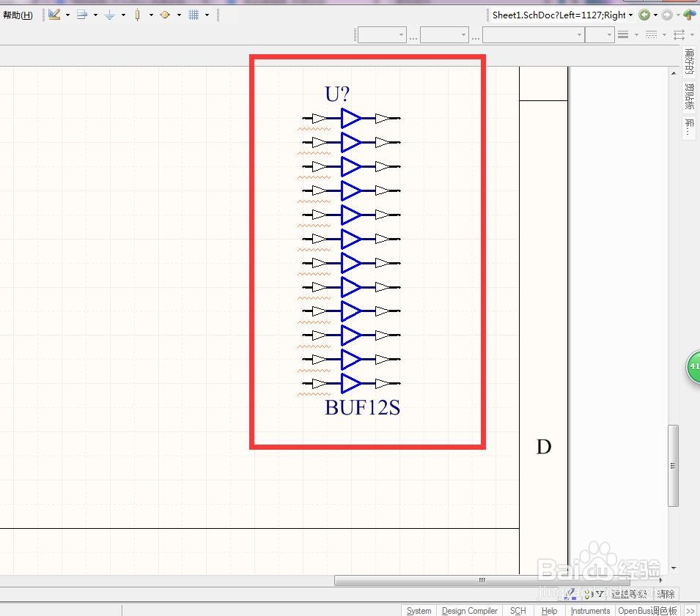Click the vertical scrollbar thumb

point(673,466)
